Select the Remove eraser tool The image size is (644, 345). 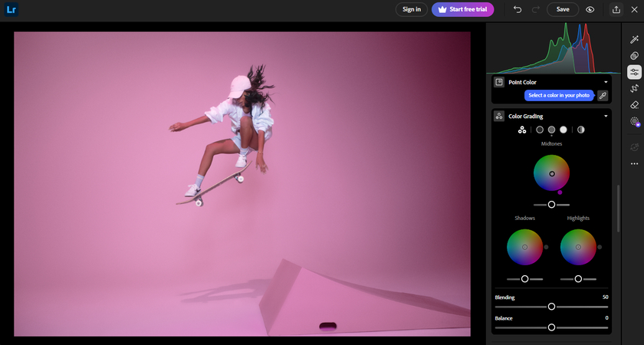tap(635, 105)
